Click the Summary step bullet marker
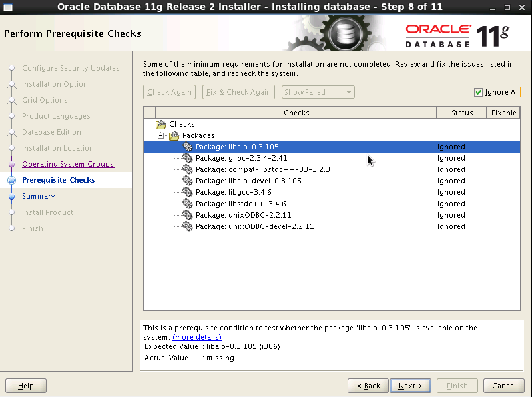Image resolution: width=532 pixels, height=397 pixels. tap(11, 196)
